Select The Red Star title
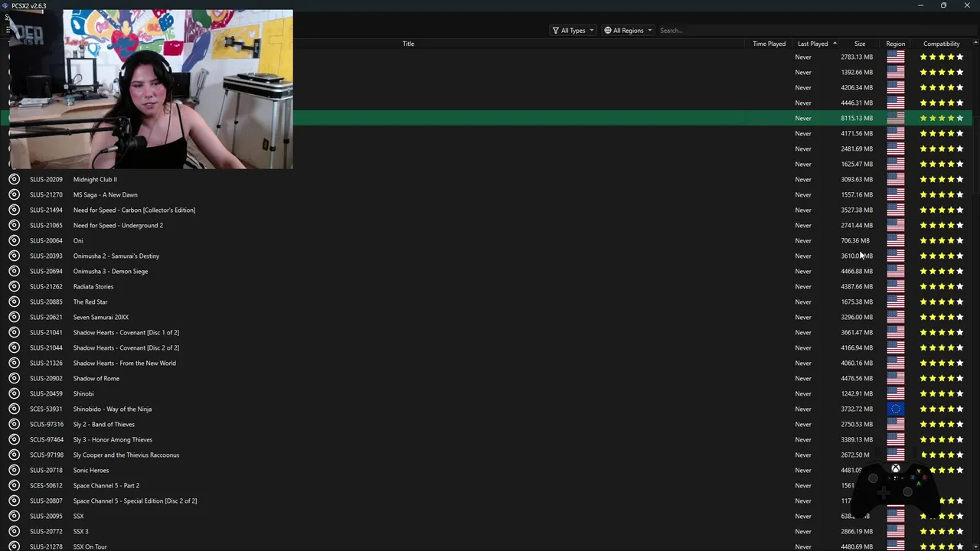 tap(90, 302)
